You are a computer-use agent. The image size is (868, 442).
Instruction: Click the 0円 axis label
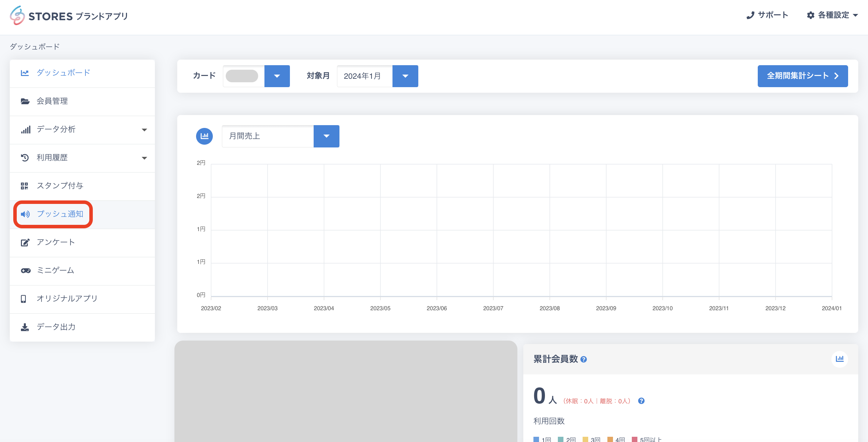(201, 295)
